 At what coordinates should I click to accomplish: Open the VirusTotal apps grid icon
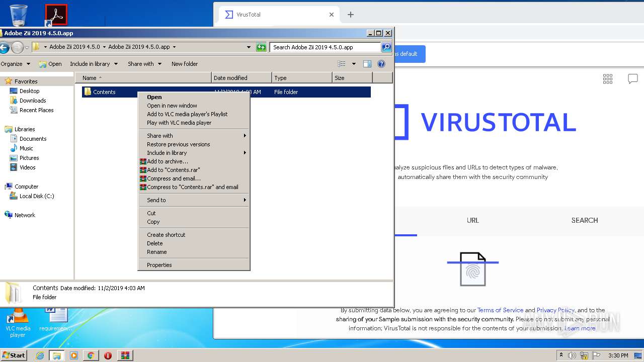tap(608, 79)
